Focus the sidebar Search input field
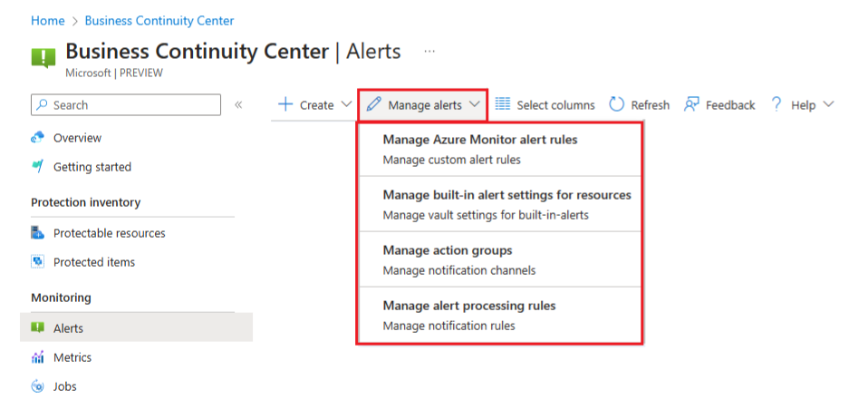Image resolution: width=868 pixels, height=419 pixels. point(126,105)
